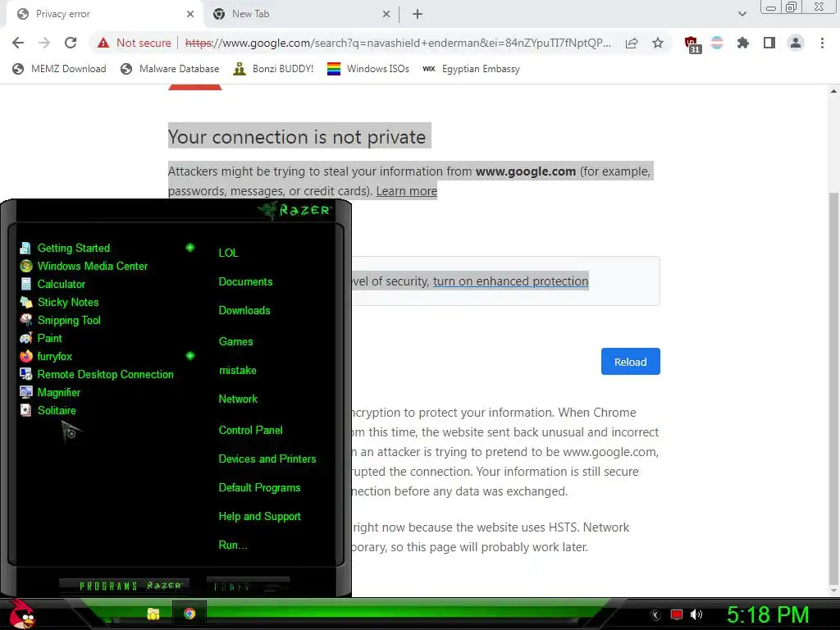Open File Explorer taskbar icon
Screen dimensions: 840x630
point(153,614)
